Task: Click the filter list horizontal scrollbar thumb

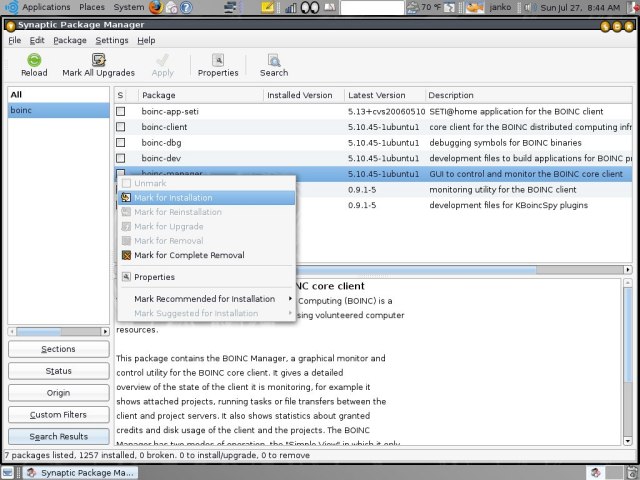Action: (x=39, y=331)
